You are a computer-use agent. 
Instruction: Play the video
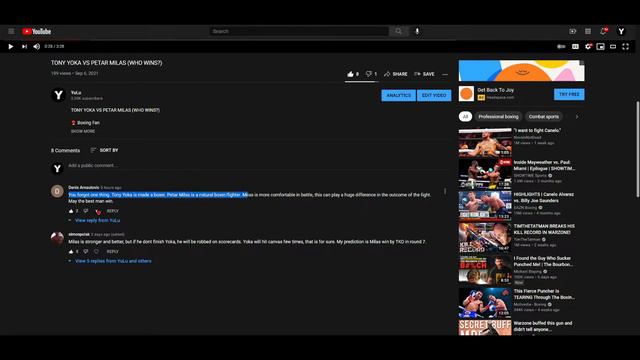(11, 47)
